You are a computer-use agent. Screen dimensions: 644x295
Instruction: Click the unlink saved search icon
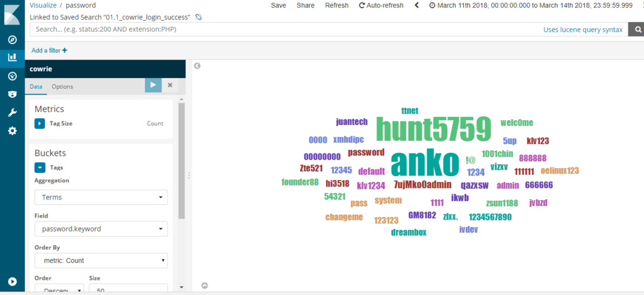coord(198,17)
